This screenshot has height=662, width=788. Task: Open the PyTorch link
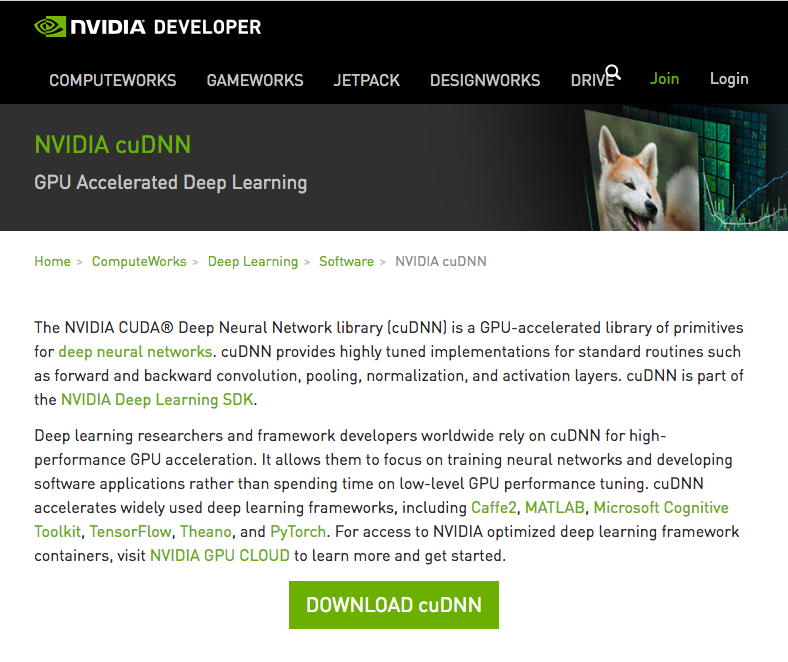click(298, 532)
